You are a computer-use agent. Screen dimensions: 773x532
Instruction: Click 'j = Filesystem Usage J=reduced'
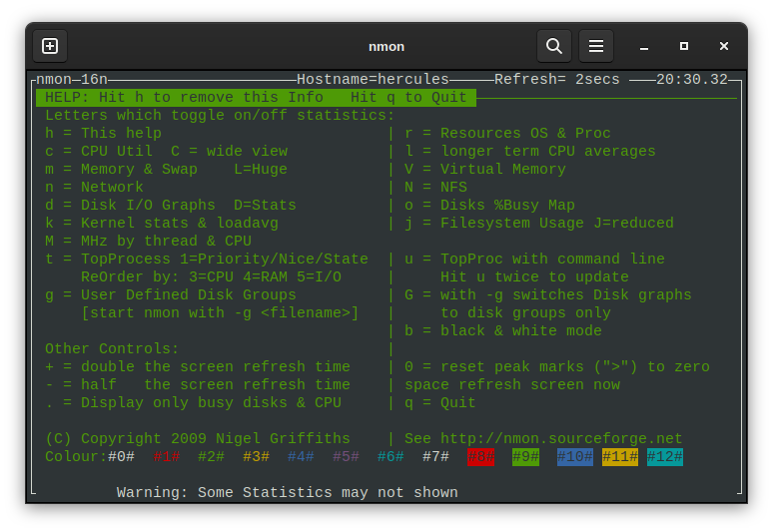pyautogui.click(x=539, y=224)
